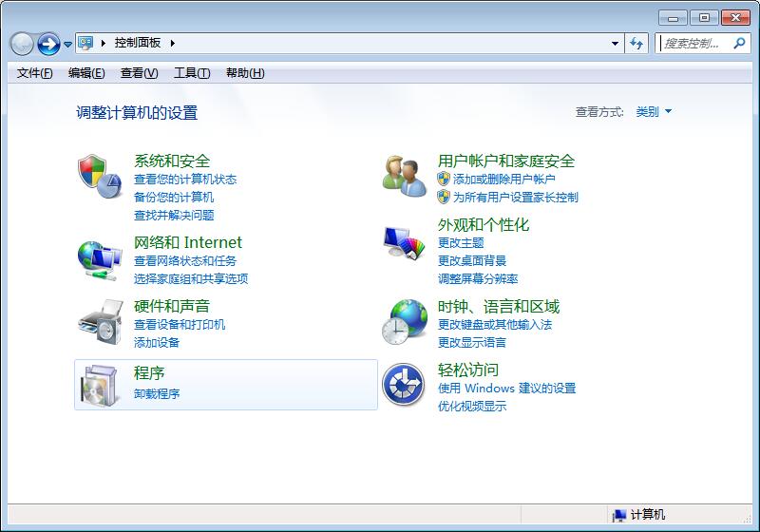Expand the address bar history dropdown arrow

(x=616, y=43)
